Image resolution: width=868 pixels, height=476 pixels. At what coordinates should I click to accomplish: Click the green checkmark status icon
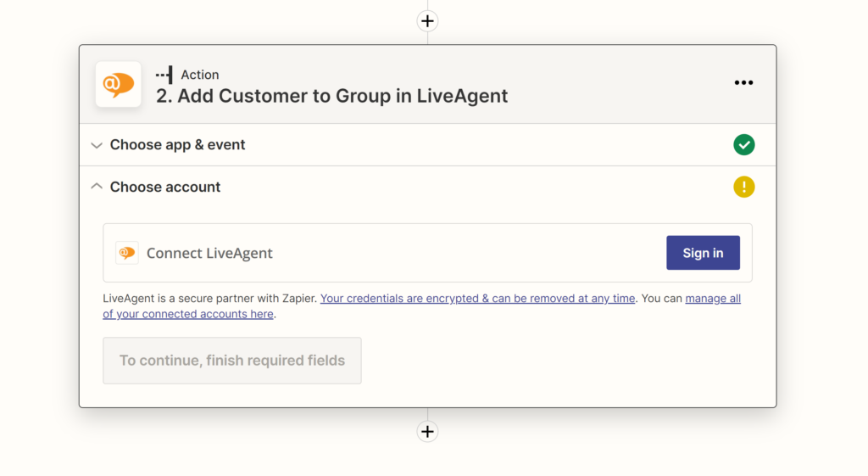click(743, 145)
